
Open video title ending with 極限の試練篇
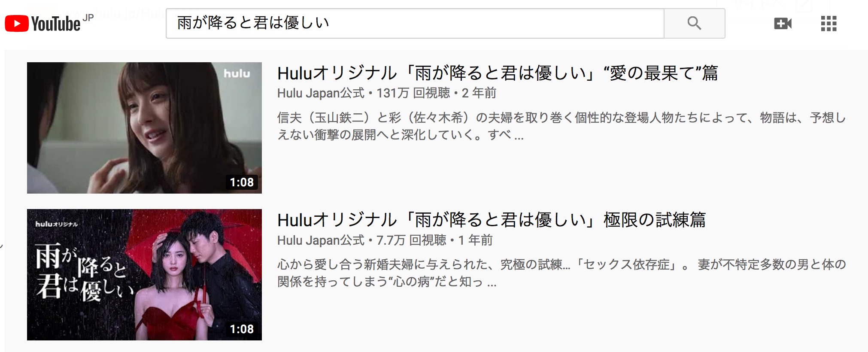492,220
